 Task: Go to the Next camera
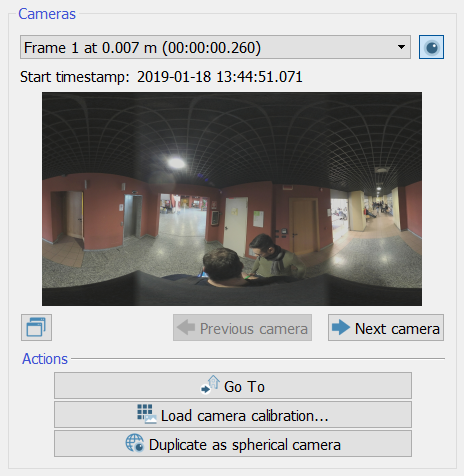tap(386, 327)
